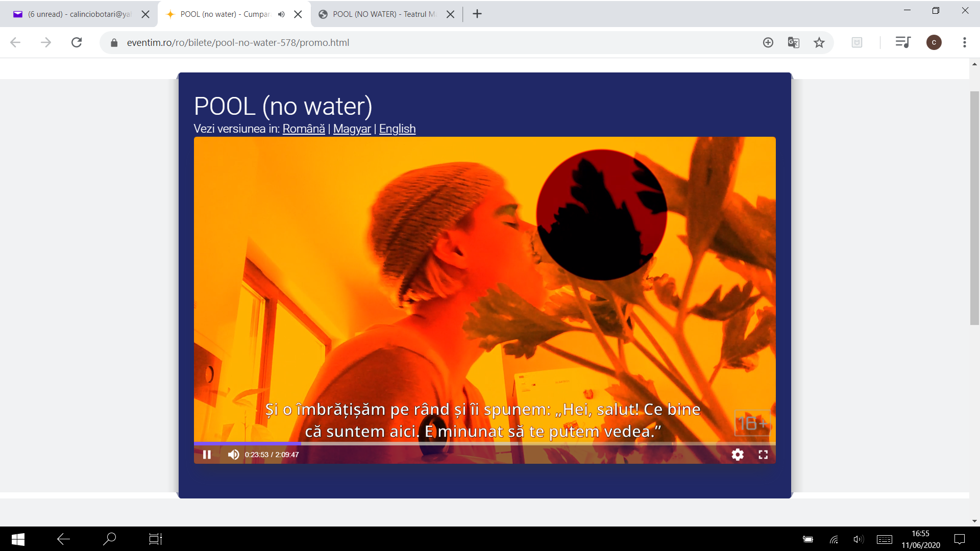Open video player settings gear
Viewport: 980px width, 551px height.
click(738, 455)
